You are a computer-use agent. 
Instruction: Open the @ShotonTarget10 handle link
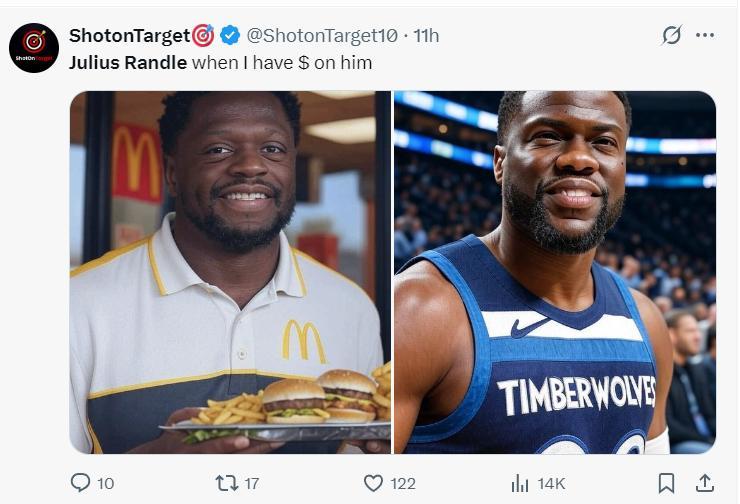point(322,36)
